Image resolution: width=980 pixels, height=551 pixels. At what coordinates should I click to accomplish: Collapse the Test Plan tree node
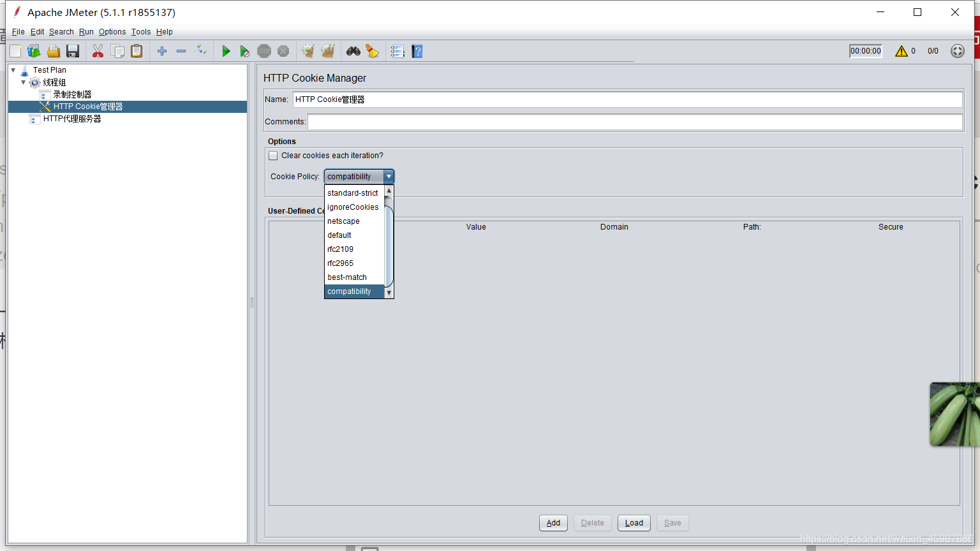[13, 70]
